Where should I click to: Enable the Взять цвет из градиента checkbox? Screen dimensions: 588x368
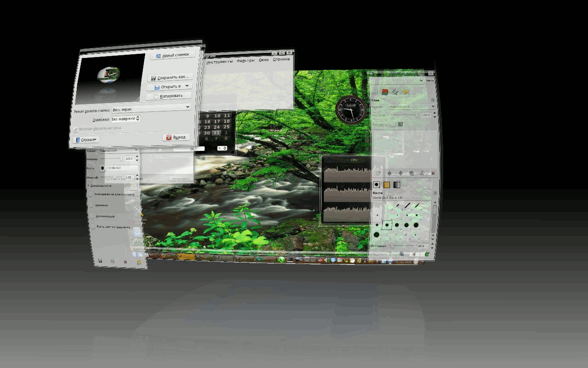(x=93, y=226)
